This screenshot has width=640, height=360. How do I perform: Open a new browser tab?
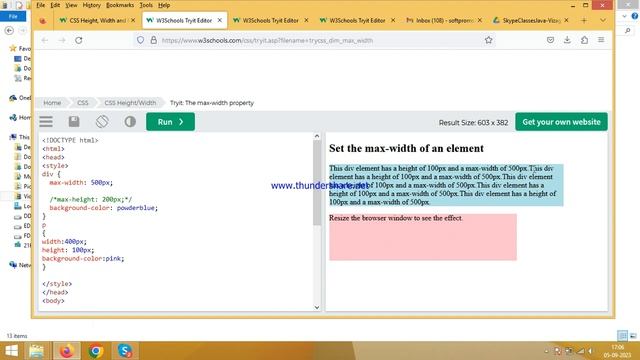coord(584,20)
